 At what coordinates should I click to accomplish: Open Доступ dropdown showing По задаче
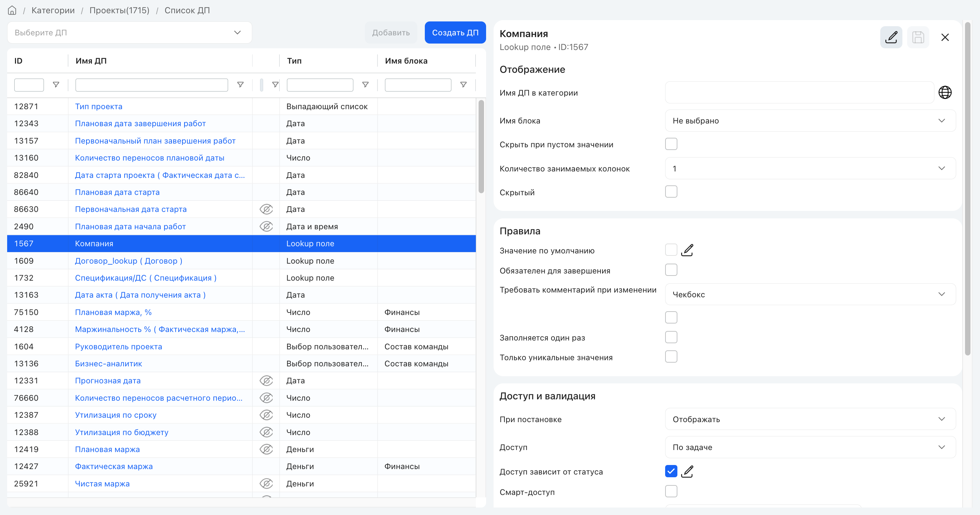810,447
